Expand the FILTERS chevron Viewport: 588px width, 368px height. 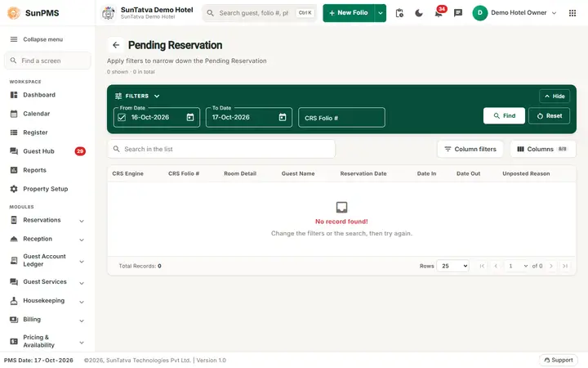[x=157, y=96]
